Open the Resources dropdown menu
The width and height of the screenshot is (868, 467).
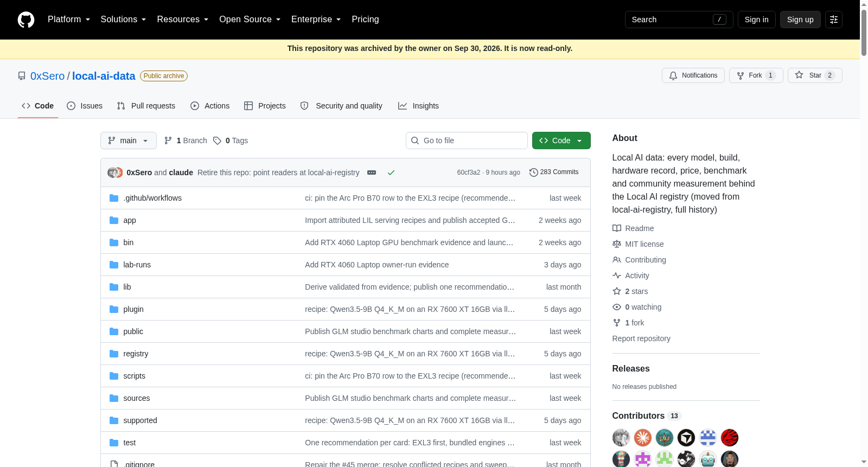(x=183, y=20)
